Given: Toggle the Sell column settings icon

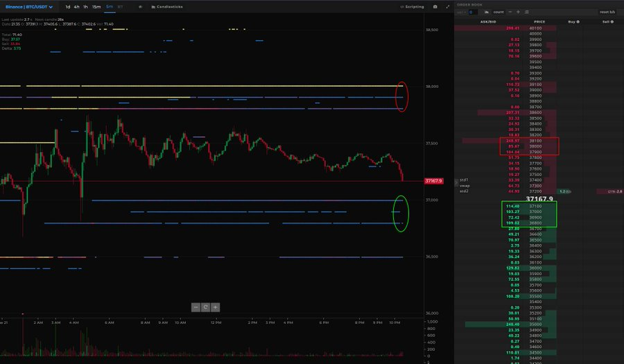Looking at the screenshot, I should tap(612, 21).
